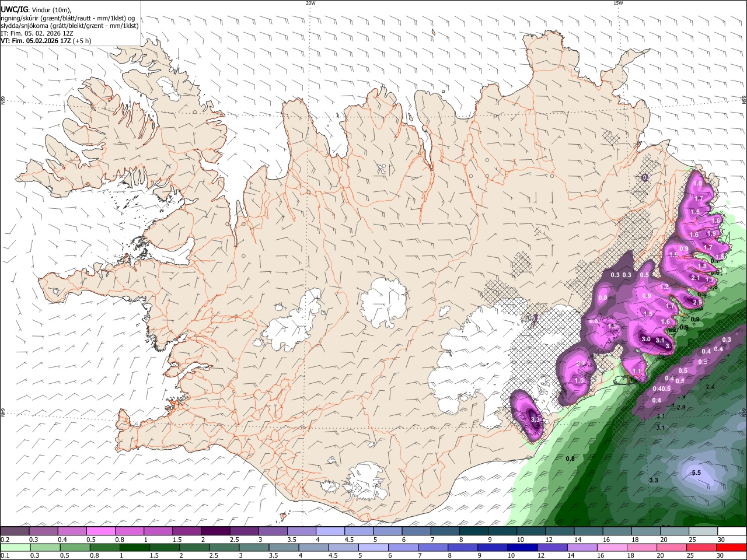Pick the snow legend swatch between 0.2 and 0.3
Screen dimensions: 747x560
point(15,531)
